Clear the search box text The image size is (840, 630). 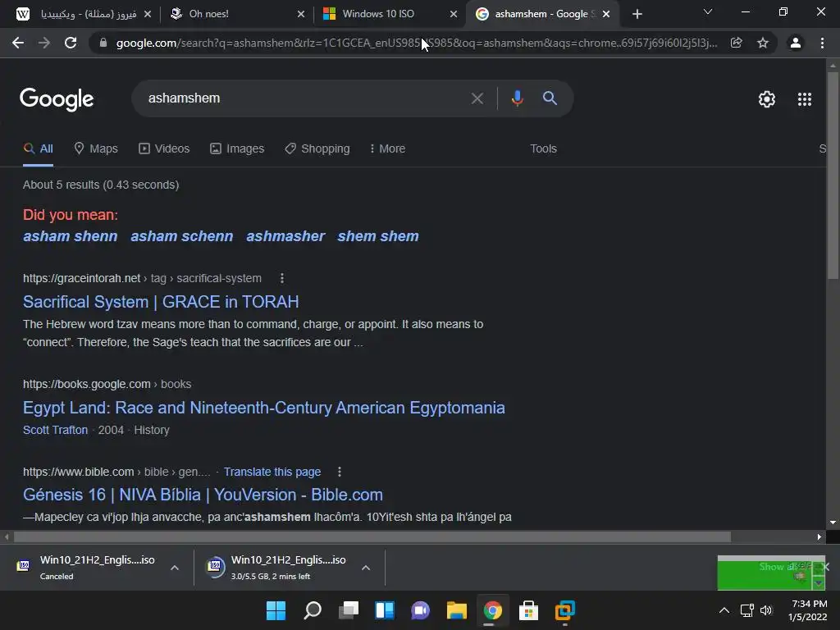477,98
